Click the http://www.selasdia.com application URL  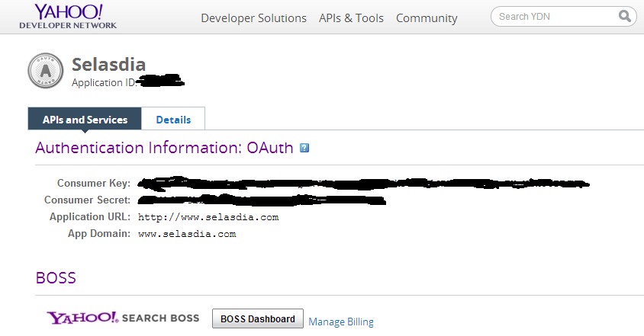coord(208,217)
